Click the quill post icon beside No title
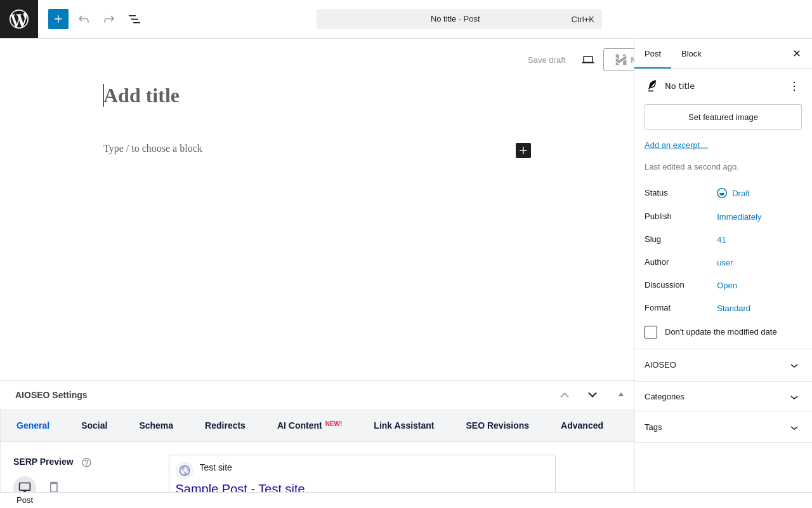Viewport: 812px width, 508px height. tap(652, 86)
